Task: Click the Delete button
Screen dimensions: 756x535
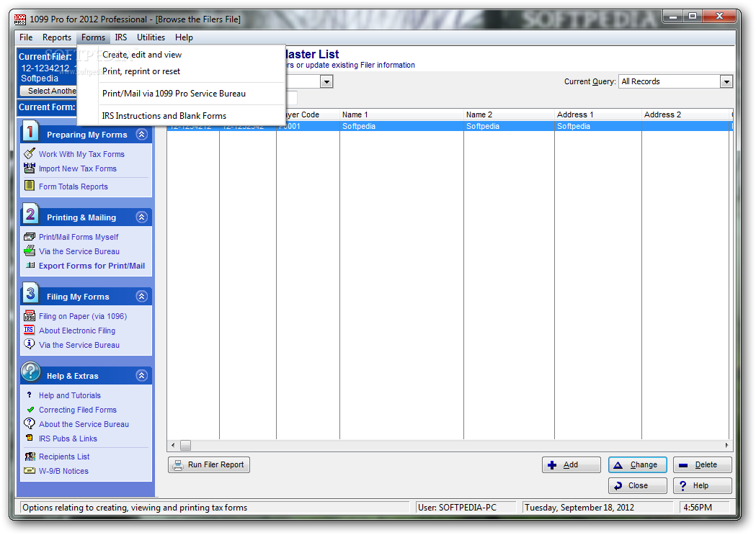Action: (703, 464)
